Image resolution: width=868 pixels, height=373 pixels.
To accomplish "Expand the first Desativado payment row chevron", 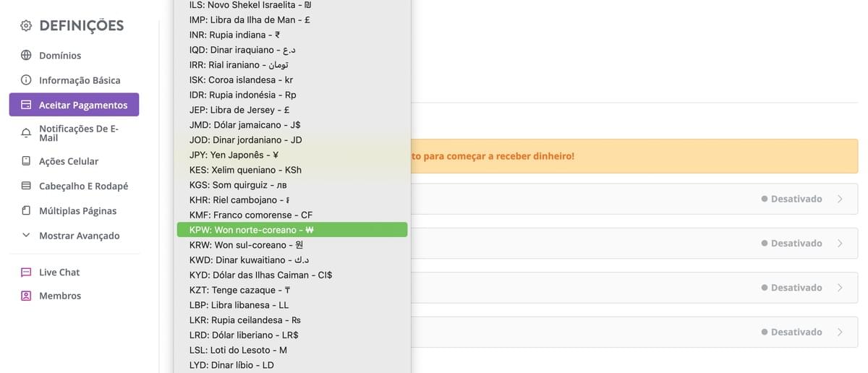I will point(840,199).
